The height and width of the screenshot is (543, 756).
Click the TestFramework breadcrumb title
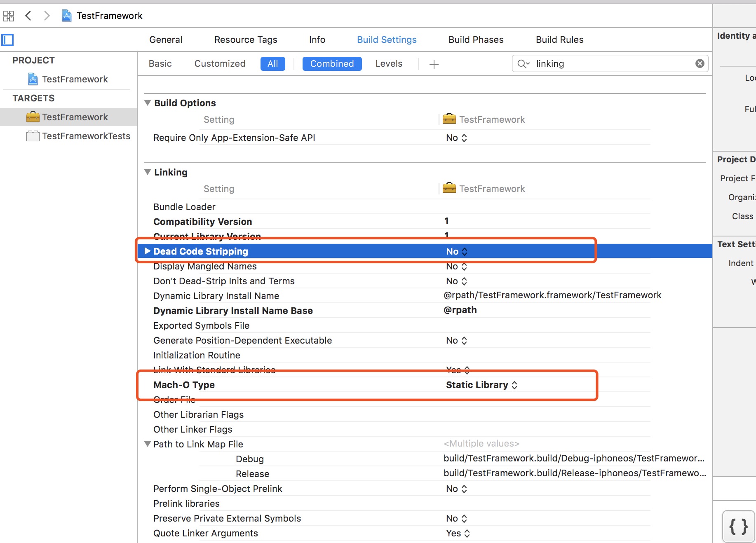pyautogui.click(x=109, y=16)
